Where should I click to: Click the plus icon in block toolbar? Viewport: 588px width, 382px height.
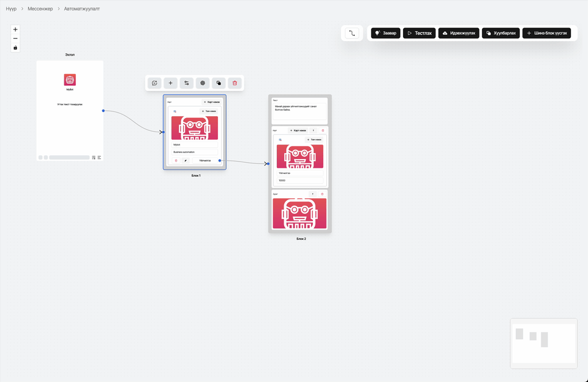[x=171, y=83]
